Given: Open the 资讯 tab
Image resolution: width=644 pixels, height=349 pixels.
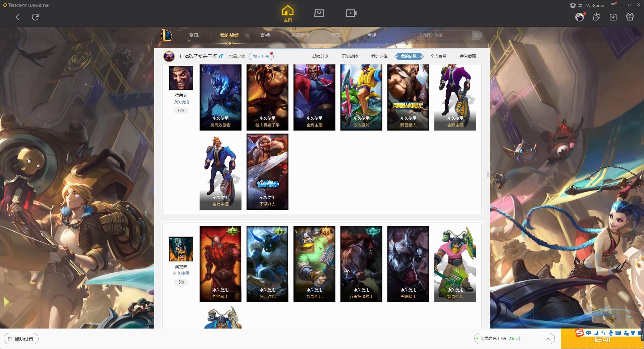Looking at the screenshot, I should [194, 35].
